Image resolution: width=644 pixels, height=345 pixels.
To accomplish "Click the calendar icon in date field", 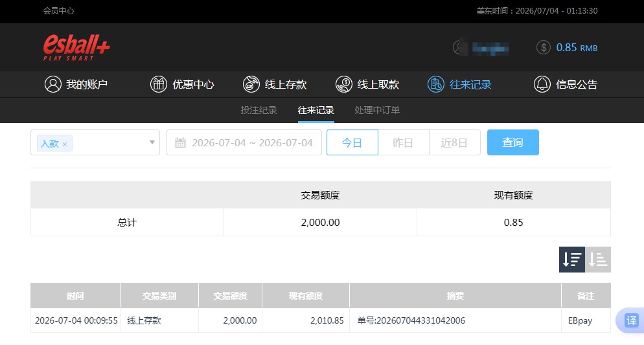I will (x=180, y=143).
